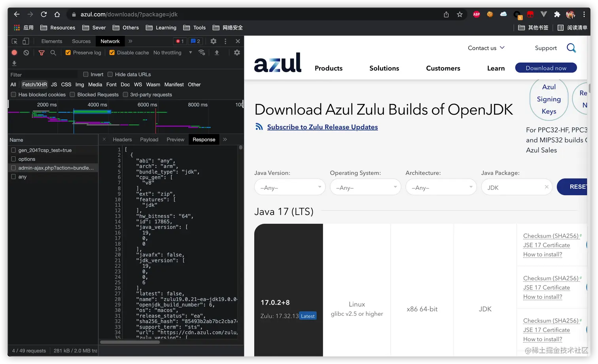Click the network timeline overview
This screenshot has width=598, height=364.
[126, 117]
